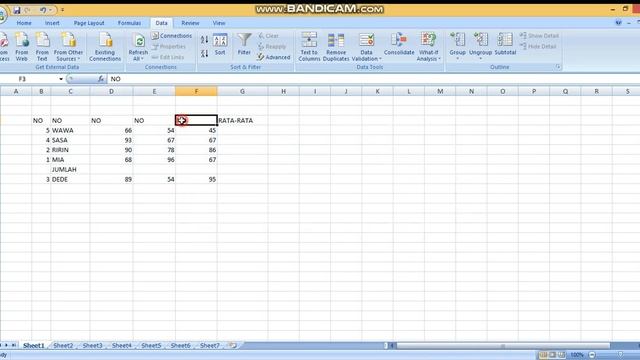Select the cell with value 86
The image size is (640, 360).
pos(196,150)
